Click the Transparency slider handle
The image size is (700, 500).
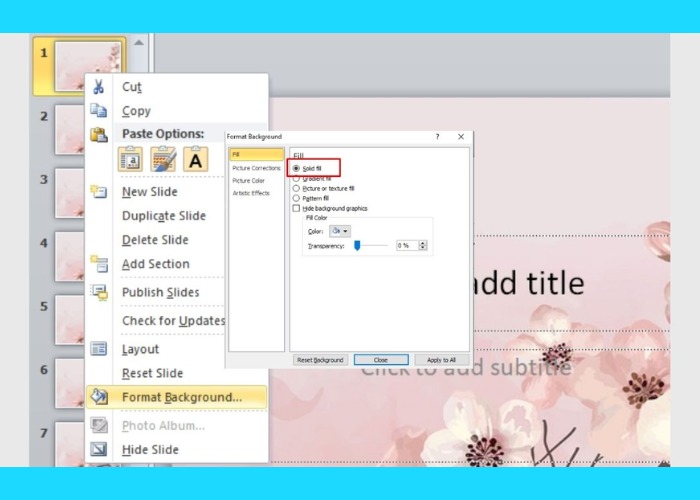coord(357,246)
